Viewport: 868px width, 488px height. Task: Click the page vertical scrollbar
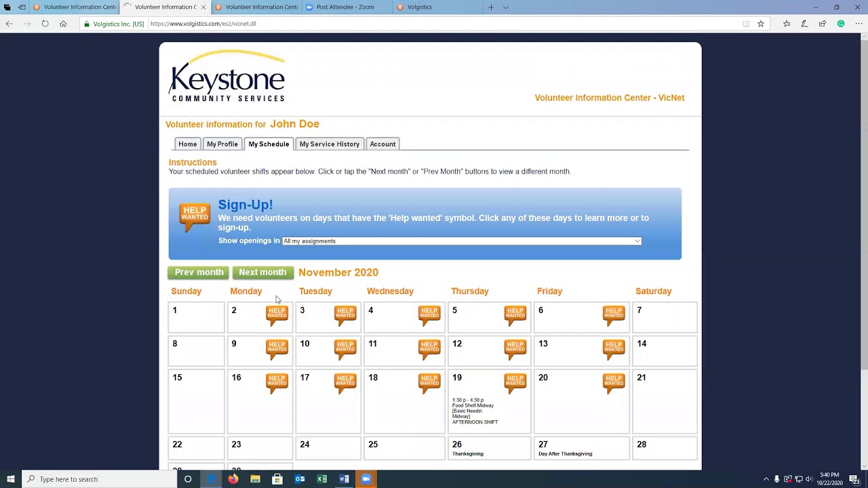(x=863, y=203)
